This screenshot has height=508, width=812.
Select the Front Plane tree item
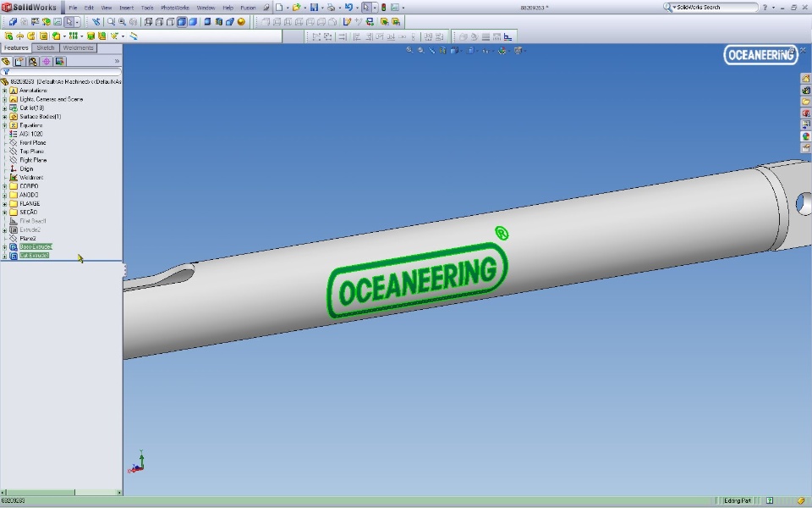tap(33, 142)
